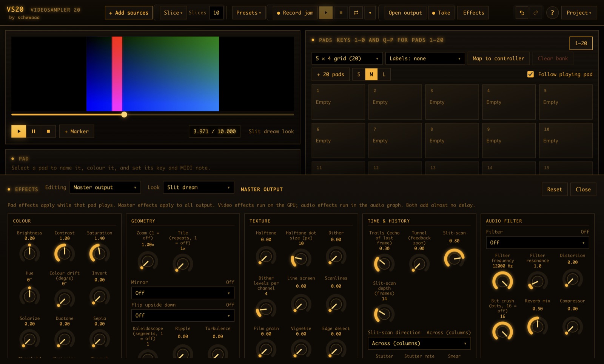The width and height of the screenshot is (604, 364).
Task: Start Record jam
Action: coord(295,13)
